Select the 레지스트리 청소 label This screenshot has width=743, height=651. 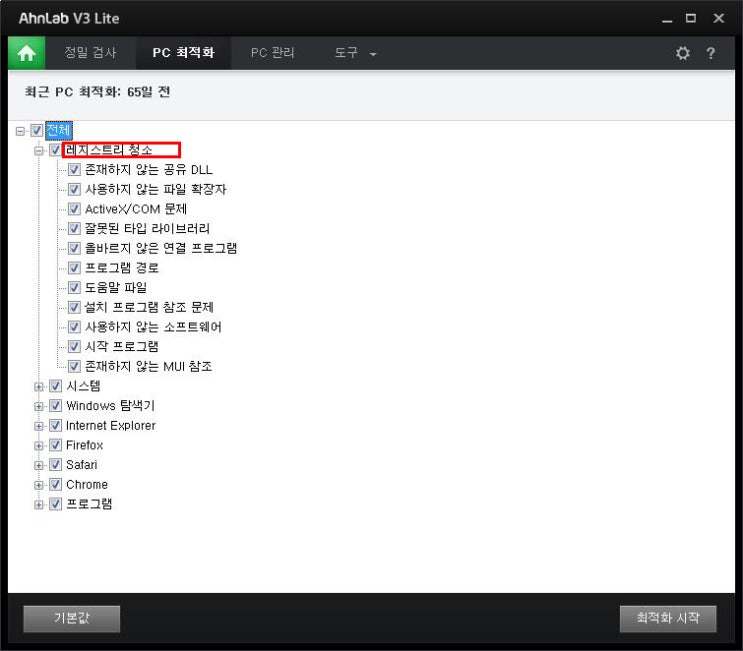point(109,150)
